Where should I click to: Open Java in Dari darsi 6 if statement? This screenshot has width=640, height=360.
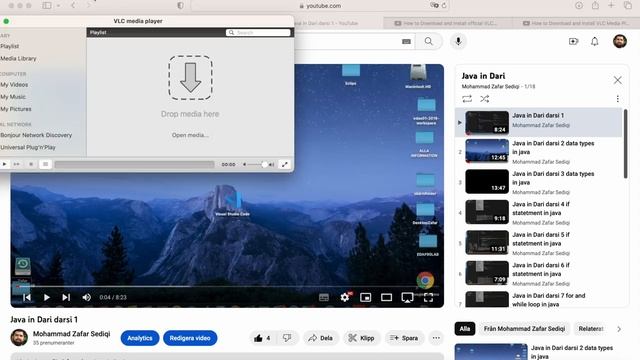(538, 274)
